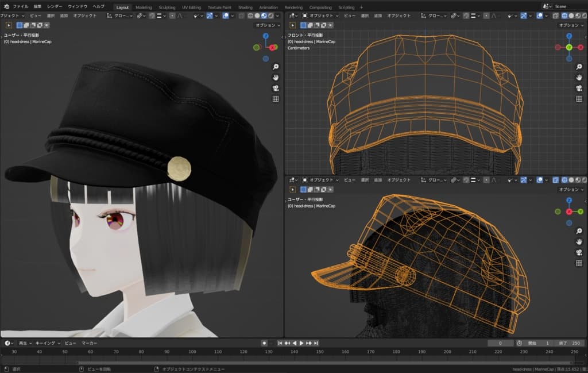Click マーカー in the timeline header
The image size is (588, 373).
coord(89,343)
